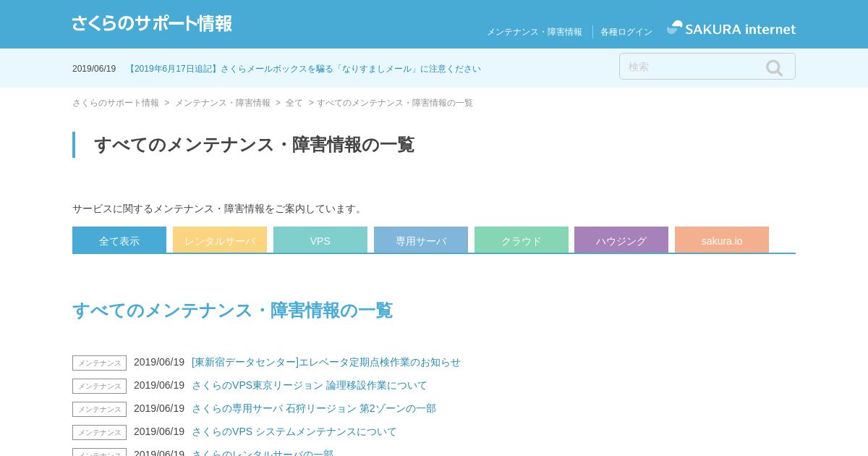Select the 全て表示 tab

tap(119, 240)
